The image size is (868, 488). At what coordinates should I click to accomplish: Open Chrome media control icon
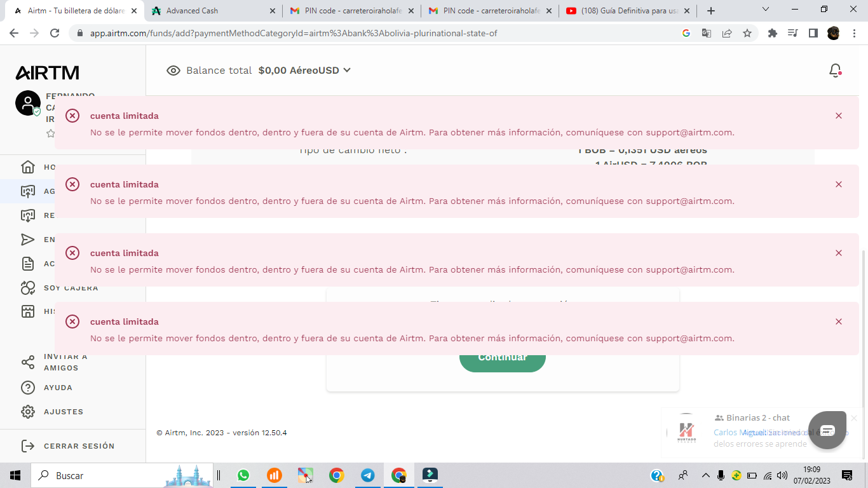pos(792,33)
